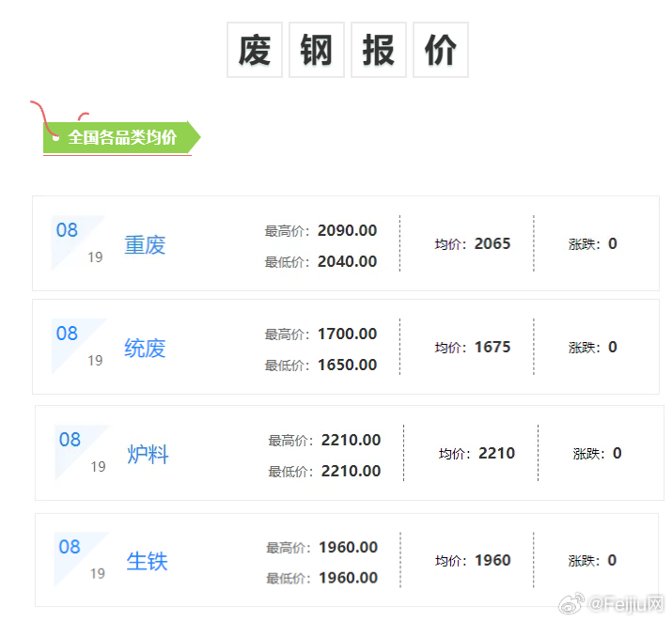Open the 生铁 category link
The height and width of the screenshot is (622, 672).
coord(148,562)
